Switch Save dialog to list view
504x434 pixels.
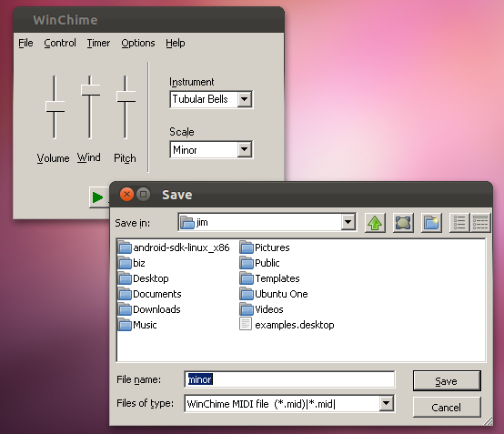tap(459, 223)
